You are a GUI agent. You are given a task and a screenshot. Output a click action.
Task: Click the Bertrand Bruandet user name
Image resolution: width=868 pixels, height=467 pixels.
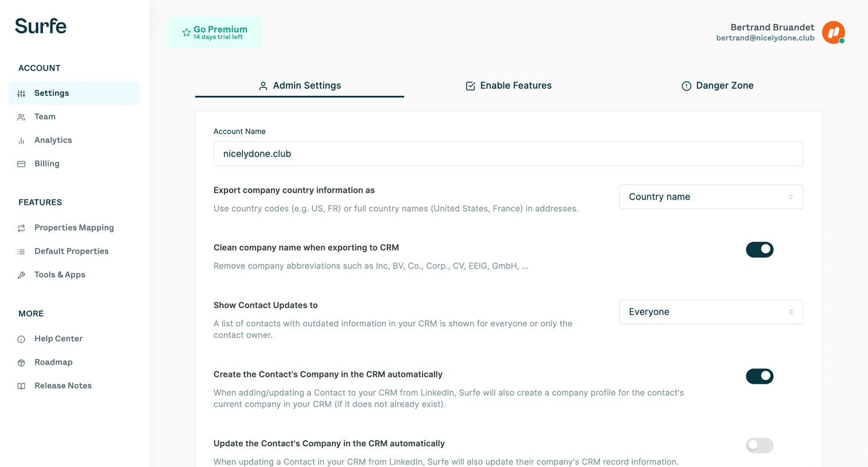click(x=772, y=28)
